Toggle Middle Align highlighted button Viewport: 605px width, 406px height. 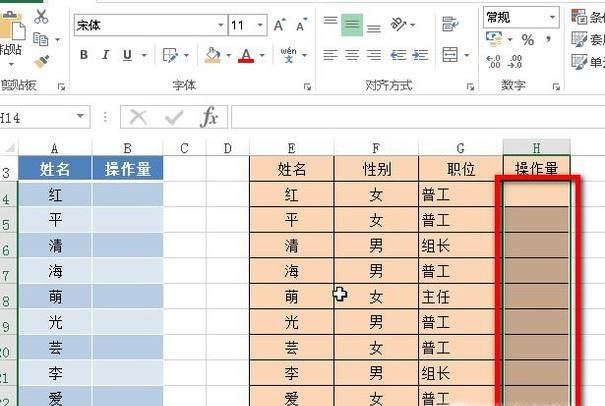point(352,25)
